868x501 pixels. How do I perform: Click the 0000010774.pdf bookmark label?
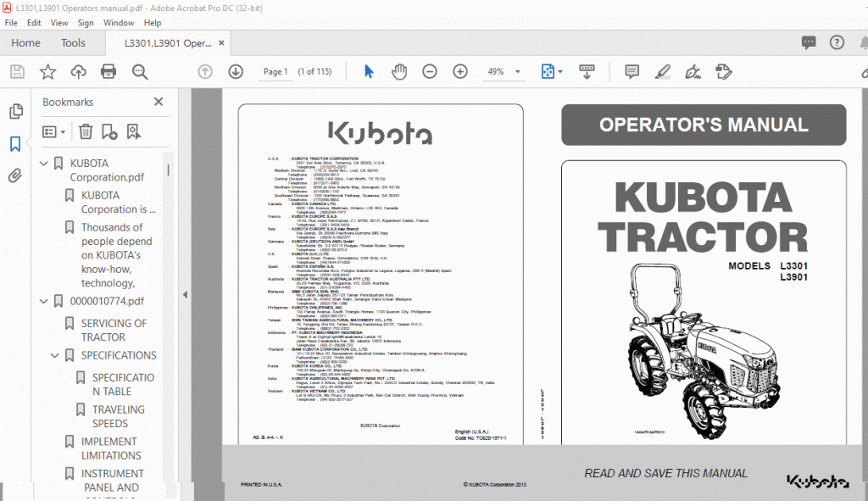point(107,301)
